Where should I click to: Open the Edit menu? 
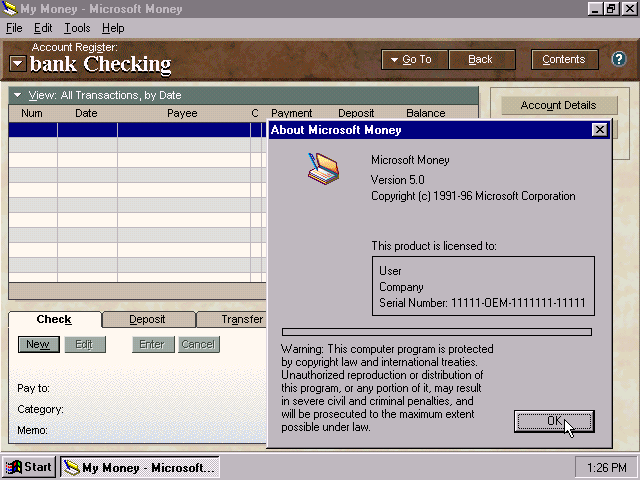(44, 28)
